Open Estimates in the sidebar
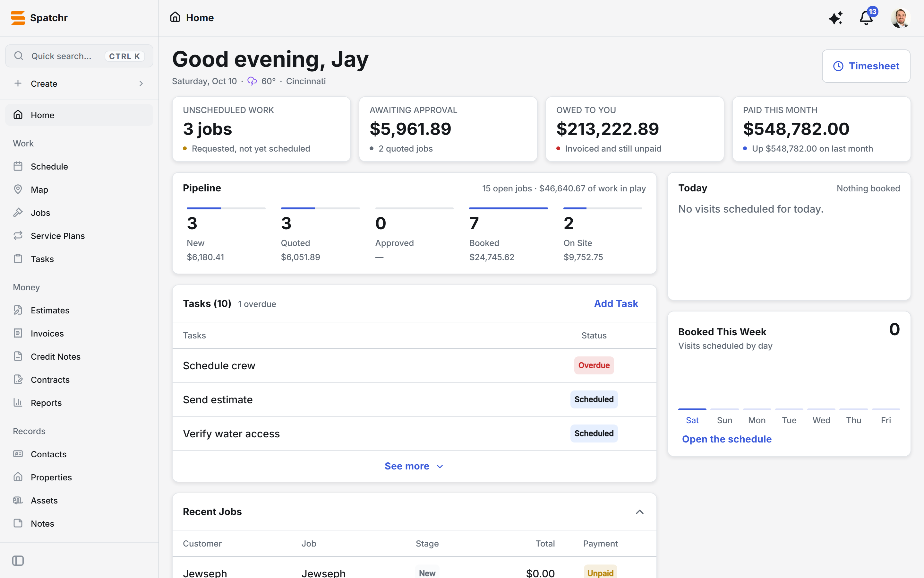Viewport: 924px width, 578px height. pos(79,311)
